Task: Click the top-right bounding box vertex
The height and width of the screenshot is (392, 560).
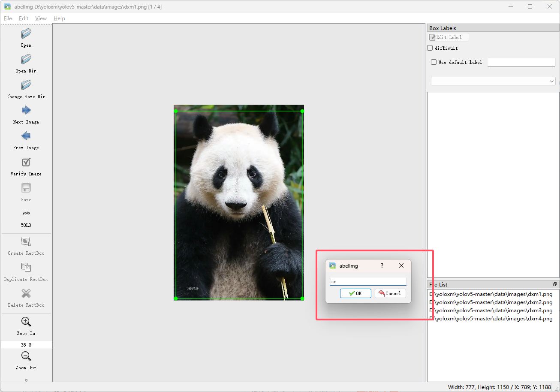Action: [x=302, y=111]
